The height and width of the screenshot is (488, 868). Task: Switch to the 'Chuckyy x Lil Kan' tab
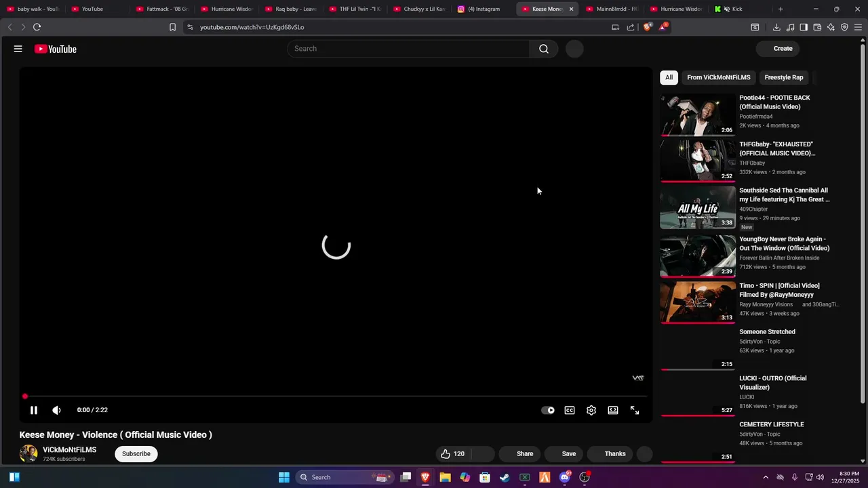click(419, 9)
